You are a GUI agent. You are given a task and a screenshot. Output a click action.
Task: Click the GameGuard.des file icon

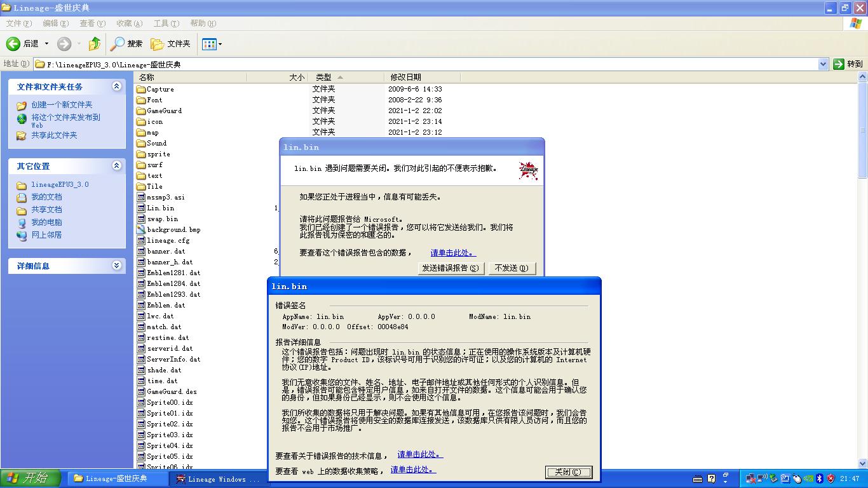141,391
